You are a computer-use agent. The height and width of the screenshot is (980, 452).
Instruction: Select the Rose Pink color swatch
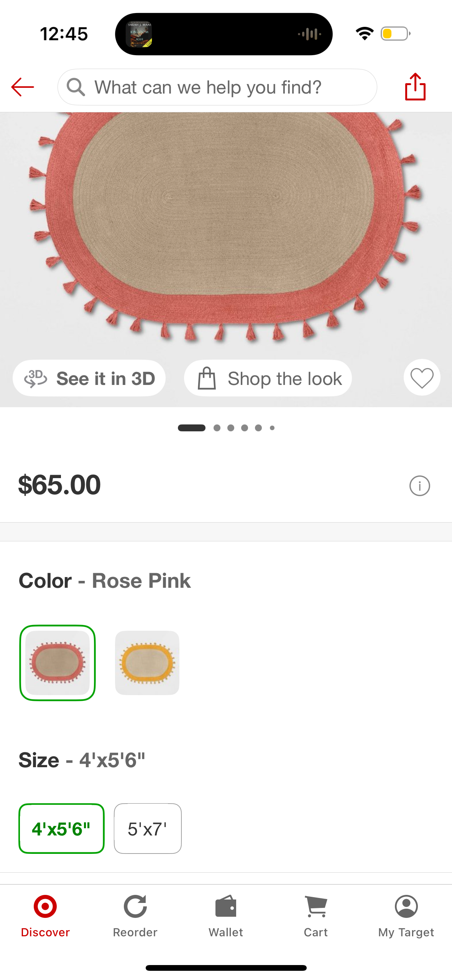58,663
